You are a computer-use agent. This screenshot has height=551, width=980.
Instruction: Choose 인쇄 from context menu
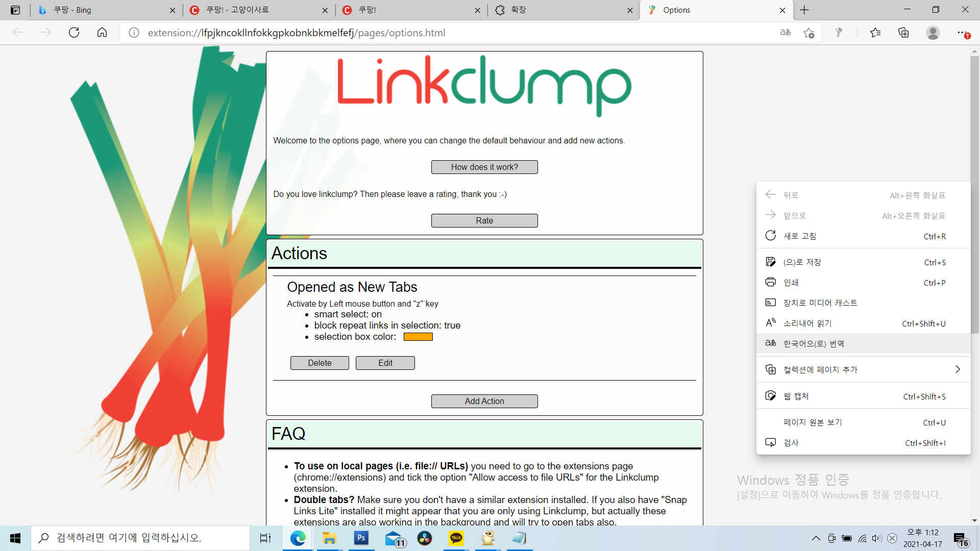[864, 283]
